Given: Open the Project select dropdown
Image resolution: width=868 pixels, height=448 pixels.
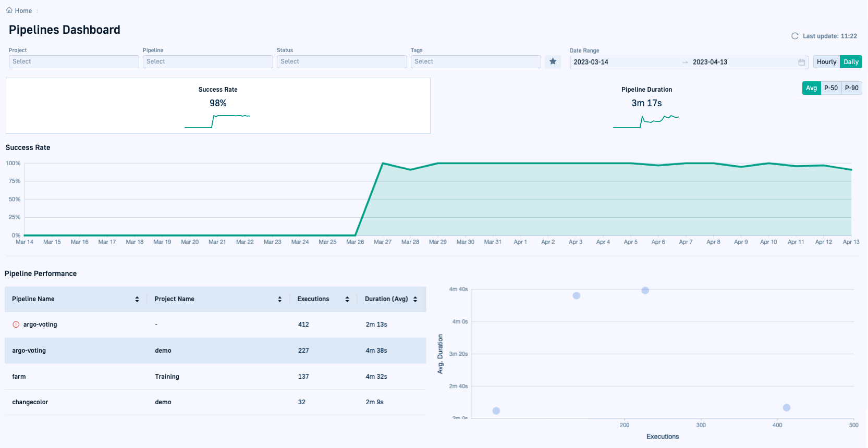Looking at the screenshot, I should pyautogui.click(x=74, y=61).
